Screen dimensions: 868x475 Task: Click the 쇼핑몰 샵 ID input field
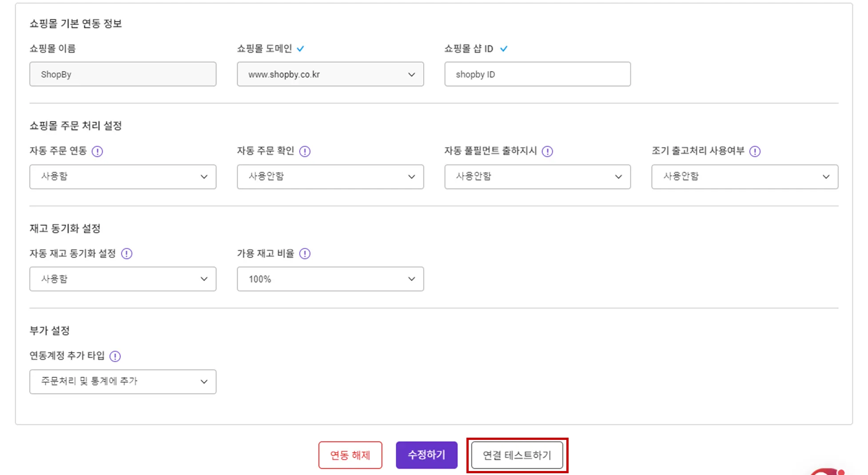click(538, 74)
